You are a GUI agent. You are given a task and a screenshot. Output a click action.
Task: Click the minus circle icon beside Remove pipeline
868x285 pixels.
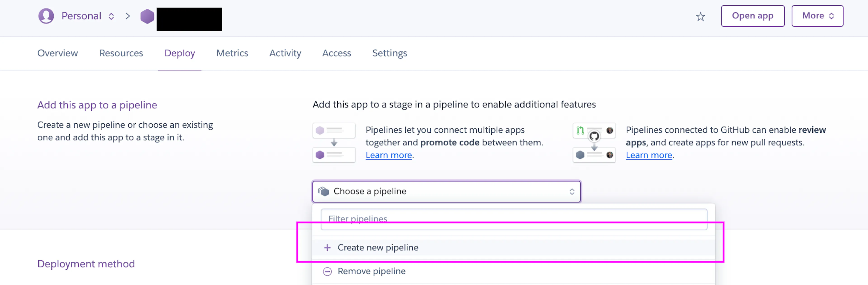coord(327,271)
